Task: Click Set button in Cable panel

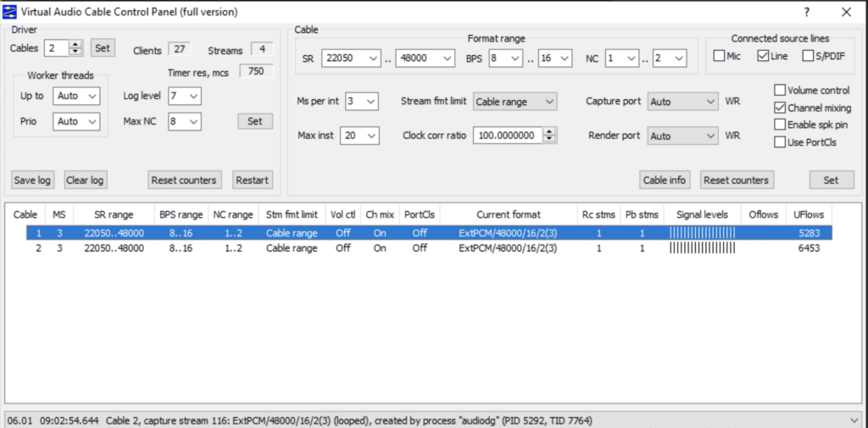Action: (832, 180)
